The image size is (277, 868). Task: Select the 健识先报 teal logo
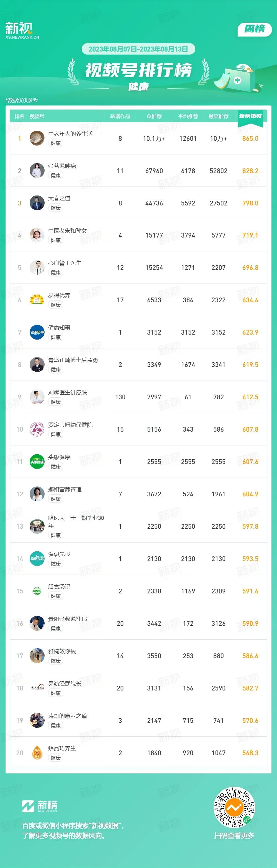37,559
